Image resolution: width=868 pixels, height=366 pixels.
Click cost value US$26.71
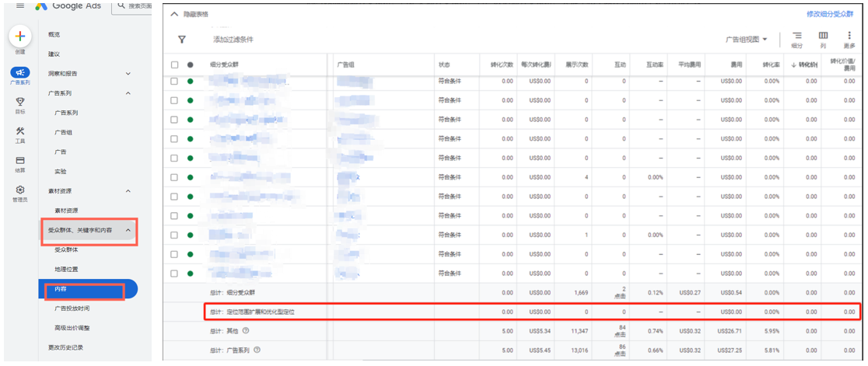coord(730,330)
